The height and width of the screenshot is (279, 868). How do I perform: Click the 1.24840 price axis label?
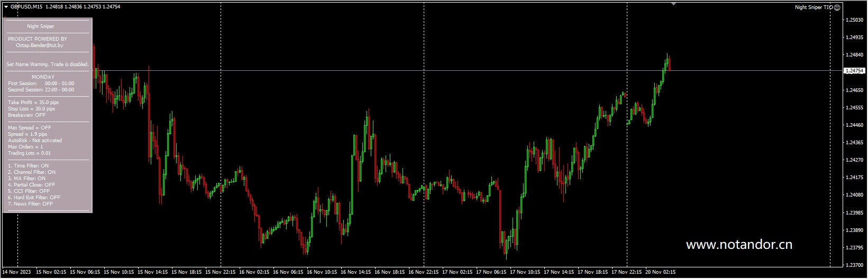click(x=855, y=55)
